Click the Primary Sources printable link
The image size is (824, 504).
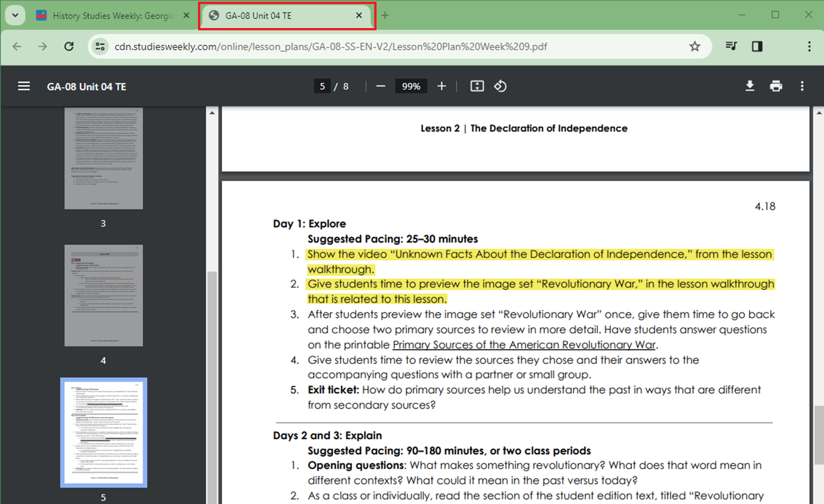tap(524, 344)
